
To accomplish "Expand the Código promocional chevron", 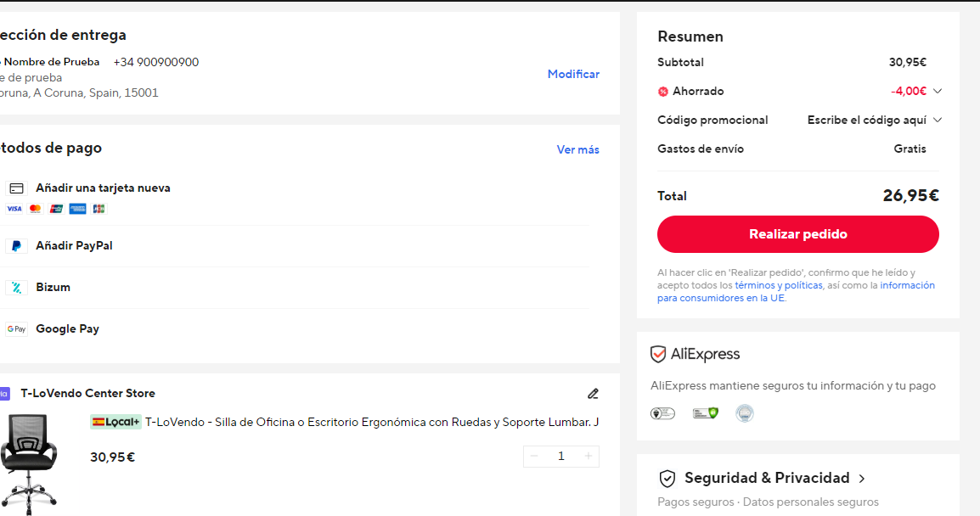I will [x=938, y=120].
